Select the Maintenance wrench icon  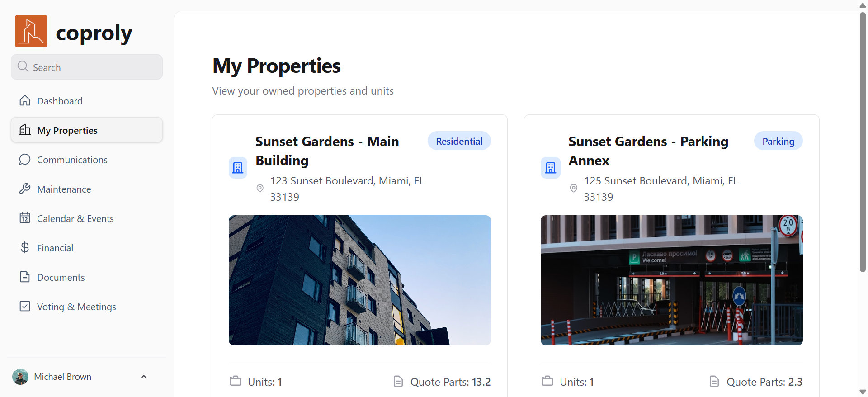[25, 189]
